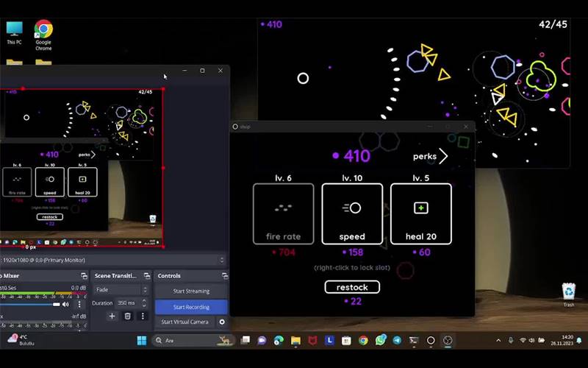Mute the audio source speaker icon

pyautogui.click(x=65, y=304)
